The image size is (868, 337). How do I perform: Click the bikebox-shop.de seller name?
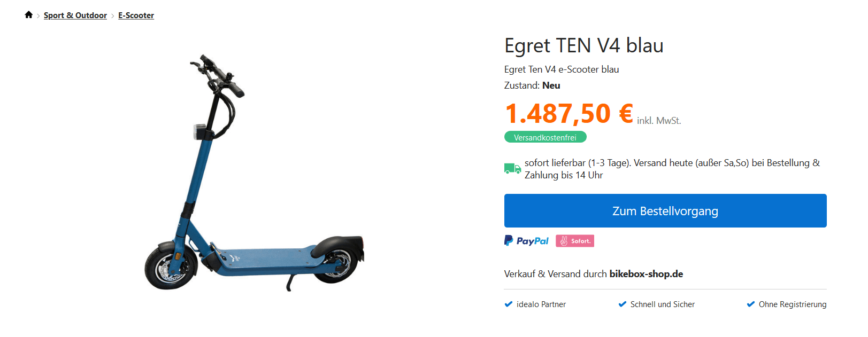[x=646, y=274]
